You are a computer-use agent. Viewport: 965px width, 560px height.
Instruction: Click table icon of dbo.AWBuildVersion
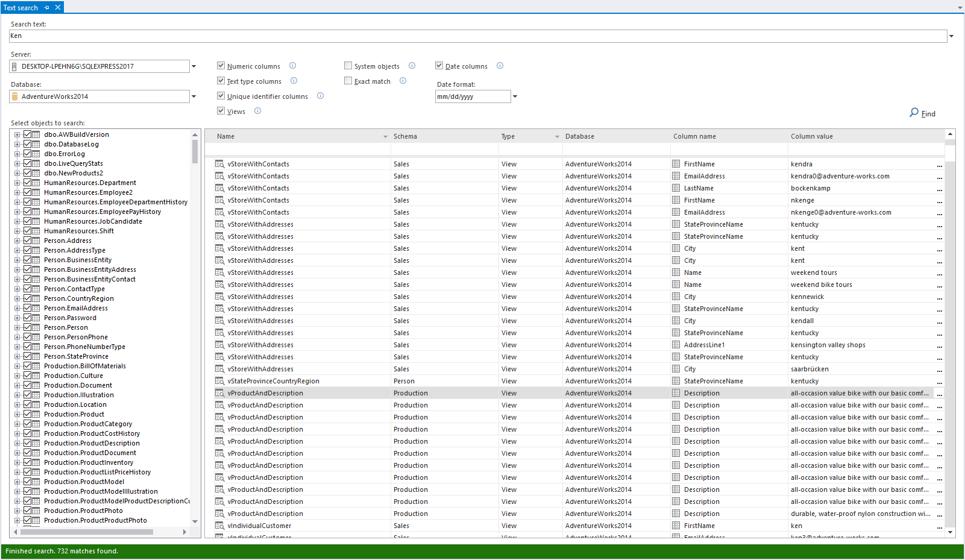click(36, 134)
